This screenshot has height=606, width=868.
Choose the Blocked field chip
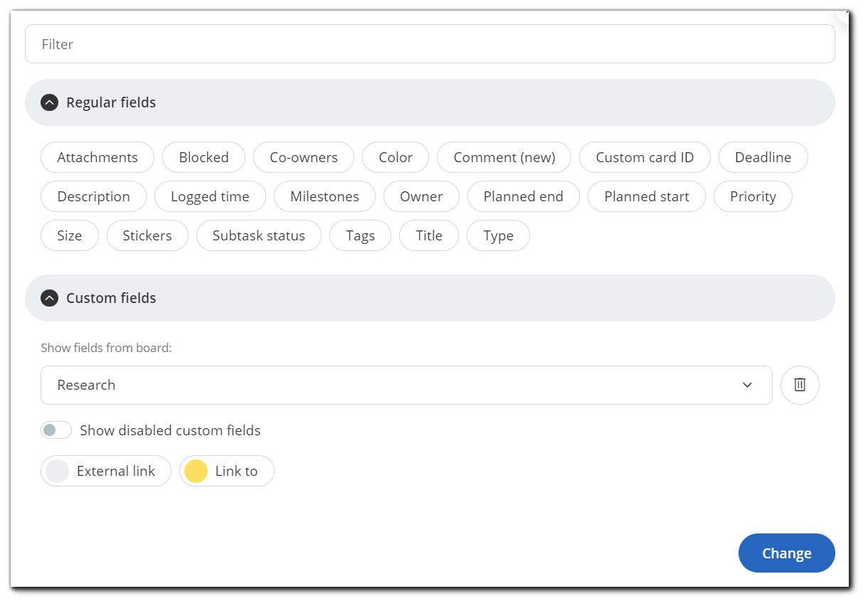203,157
